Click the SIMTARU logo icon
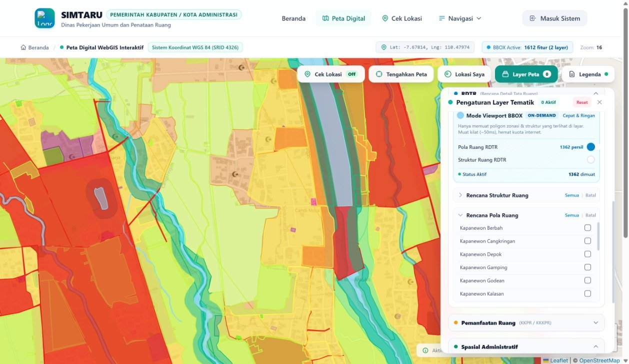629x364 pixels. coord(44,18)
